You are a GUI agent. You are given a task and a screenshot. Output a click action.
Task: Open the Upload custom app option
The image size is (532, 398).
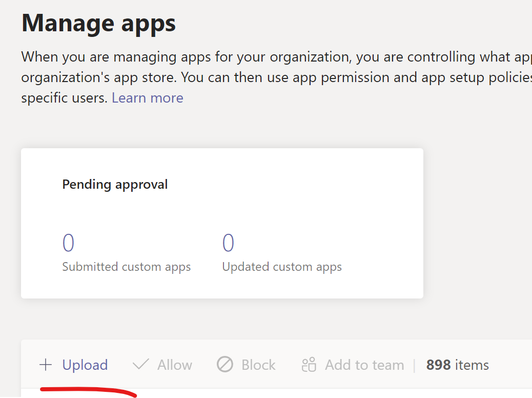click(85, 365)
